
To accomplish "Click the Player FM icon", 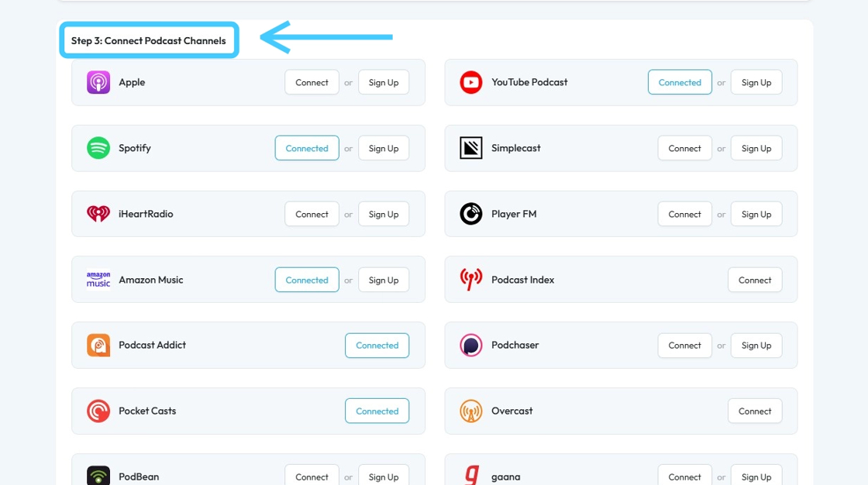I will pyautogui.click(x=471, y=214).
